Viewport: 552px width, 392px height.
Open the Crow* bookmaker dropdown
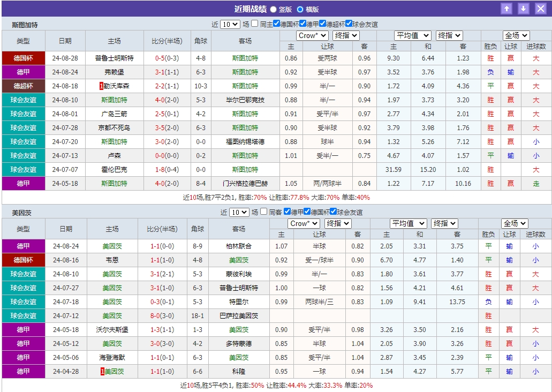pos(312,35)
